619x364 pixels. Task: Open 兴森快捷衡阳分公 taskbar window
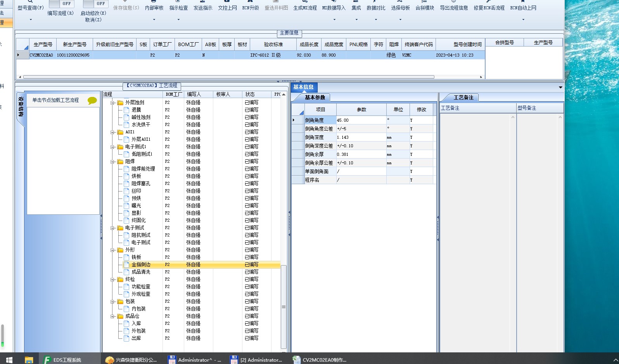131,359
